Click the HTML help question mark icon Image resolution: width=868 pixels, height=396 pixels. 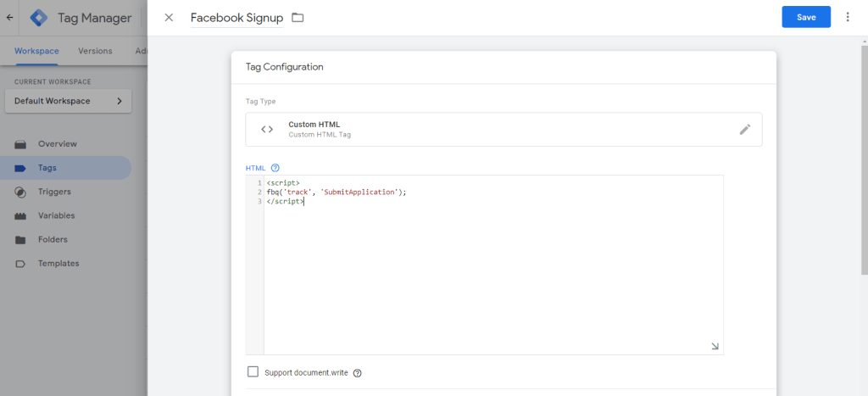pyautogui.click(x=275, y=168)
